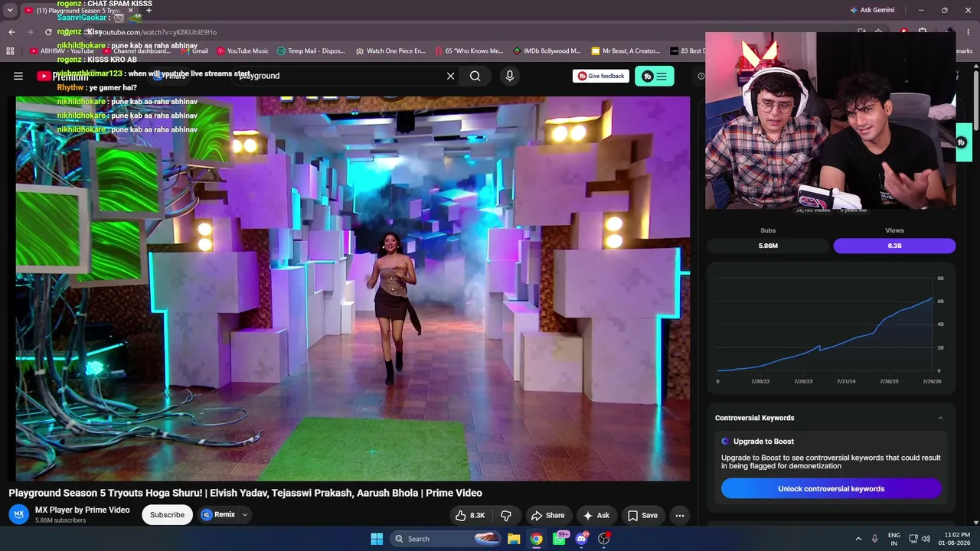Click the Upgrade to Boost heading
Screen dimensions: 980x551
point(763,442)
